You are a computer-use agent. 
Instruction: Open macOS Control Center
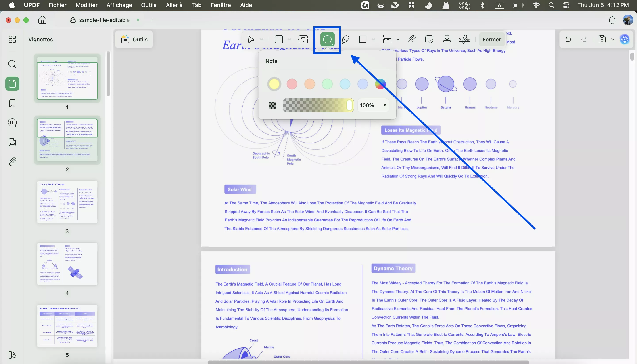click(566, 5)
